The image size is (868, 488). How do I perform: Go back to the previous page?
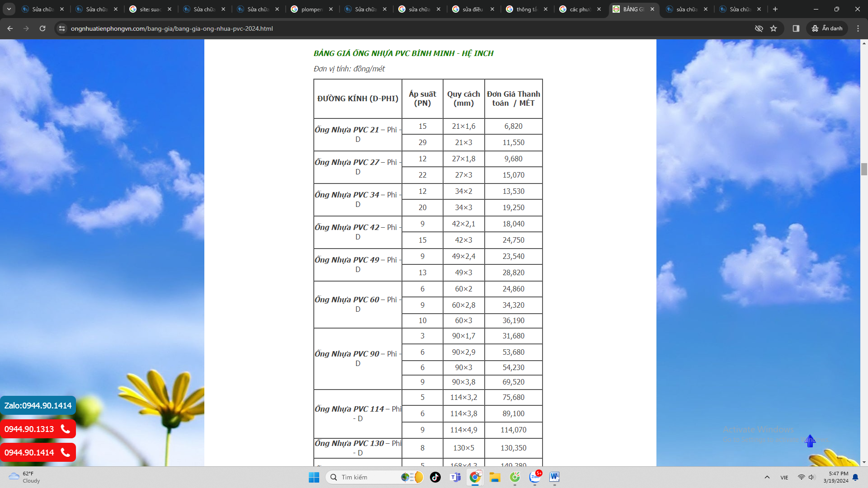[10, 28]
